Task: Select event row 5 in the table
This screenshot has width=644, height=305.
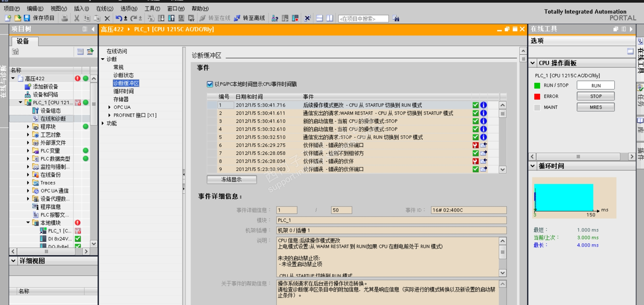Action: 353,137
